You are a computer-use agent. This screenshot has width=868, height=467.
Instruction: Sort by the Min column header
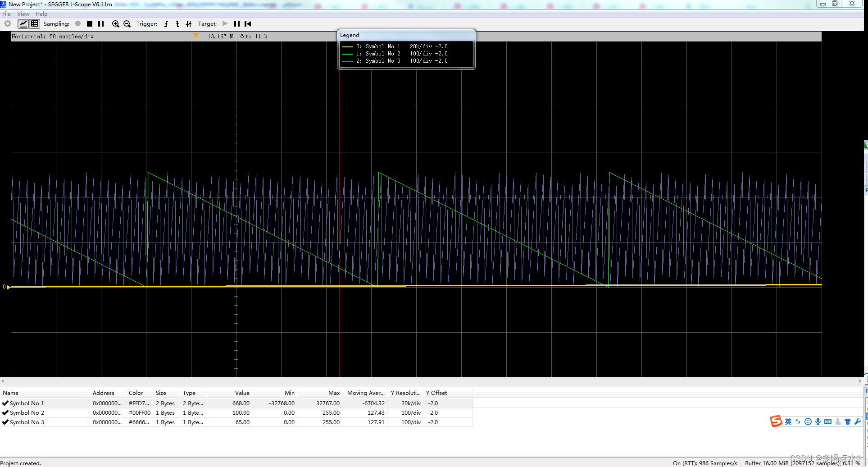(x=274, y=393)
